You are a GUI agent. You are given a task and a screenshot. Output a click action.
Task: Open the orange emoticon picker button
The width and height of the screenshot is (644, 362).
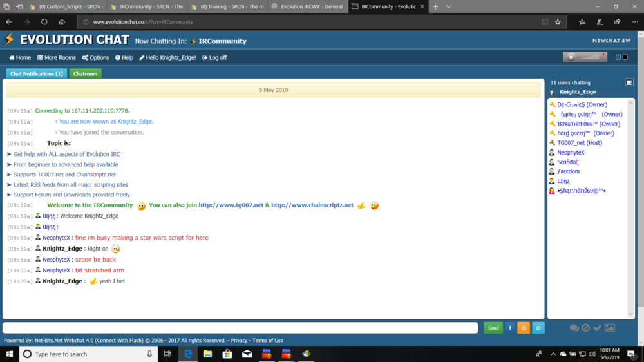tap(523, 328)
